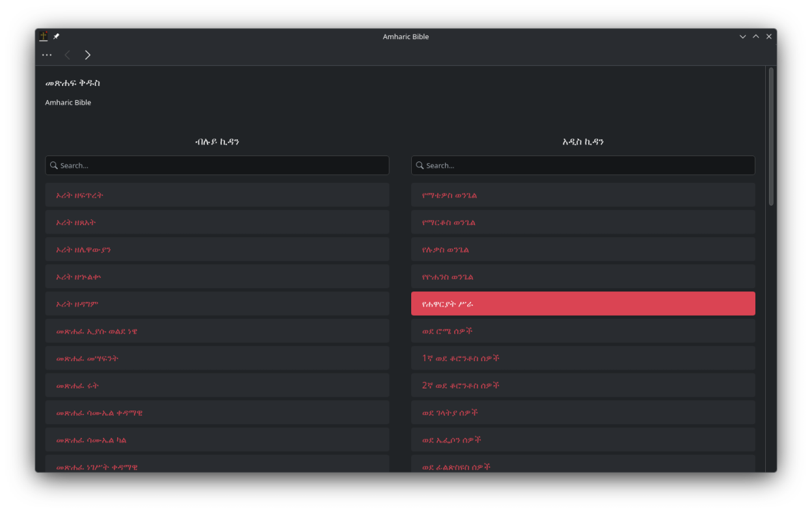Click the Amharic Bible app icon in titlebar
Image resolution: width=812 pixels, height=514 pixels.
tap(44, 36)
